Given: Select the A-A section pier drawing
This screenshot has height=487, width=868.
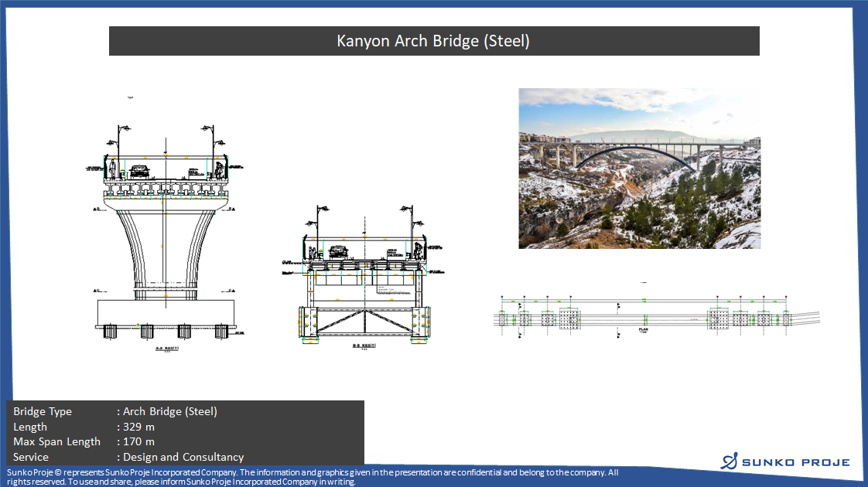Looking at the screenshot, I should [165, 224].
